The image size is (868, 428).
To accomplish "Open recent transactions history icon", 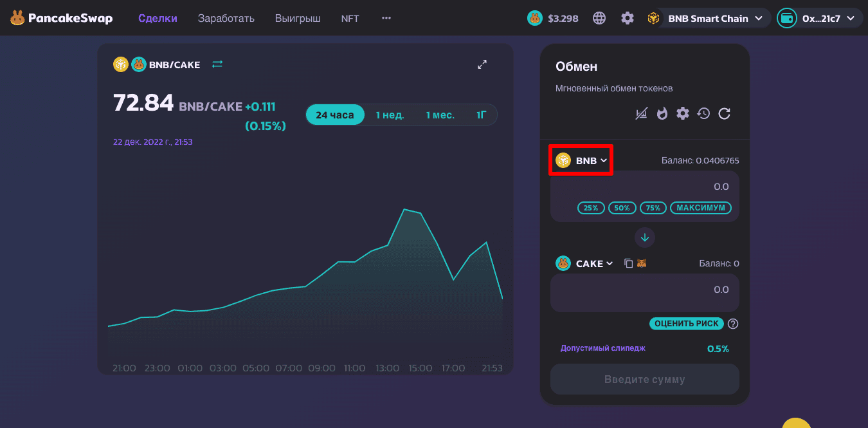I will coord(703,114).
